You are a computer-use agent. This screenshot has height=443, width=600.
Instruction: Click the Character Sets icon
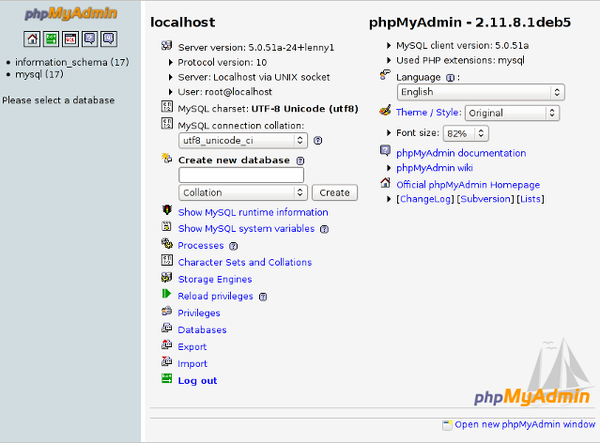point(167,260)
